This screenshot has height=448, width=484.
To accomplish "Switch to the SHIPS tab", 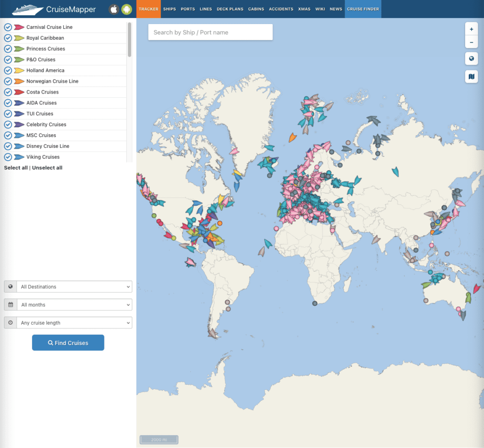I will coord(169,9).
